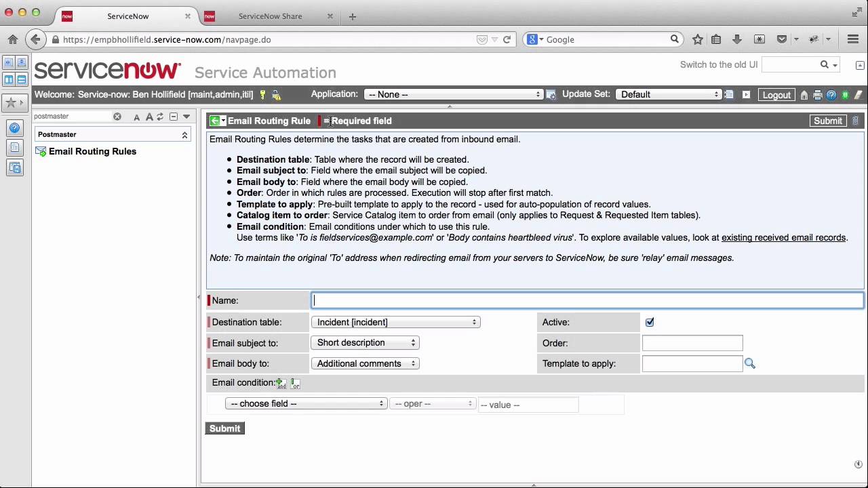Click the Template to apply input field

(x=692, y=364)
